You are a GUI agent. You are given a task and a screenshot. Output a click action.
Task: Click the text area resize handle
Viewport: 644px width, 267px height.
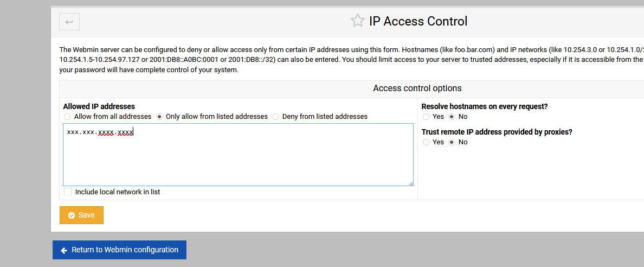[410, 183]
